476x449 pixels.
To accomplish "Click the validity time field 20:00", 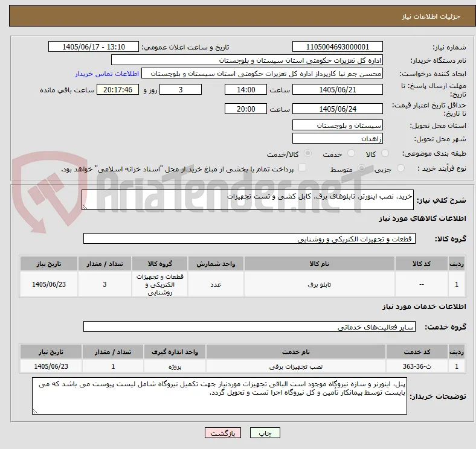I will click(x=246, y=109).
